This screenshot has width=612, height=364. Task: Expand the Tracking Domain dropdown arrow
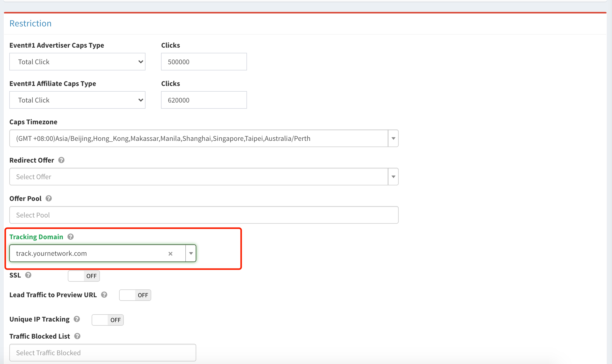191,253
